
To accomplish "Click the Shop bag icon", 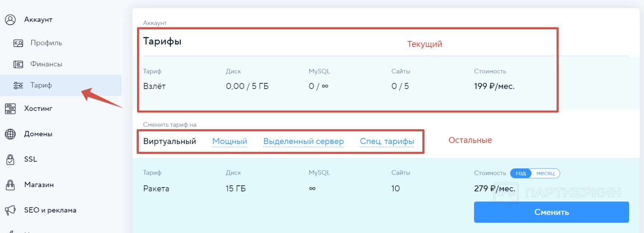I will point(10,185).
